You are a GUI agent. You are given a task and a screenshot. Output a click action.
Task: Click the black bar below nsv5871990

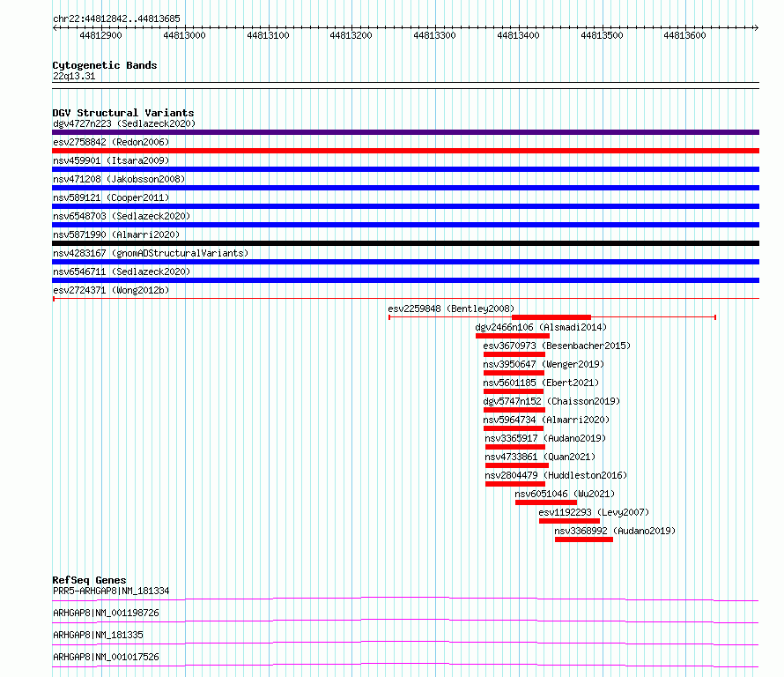coord(405,243)
